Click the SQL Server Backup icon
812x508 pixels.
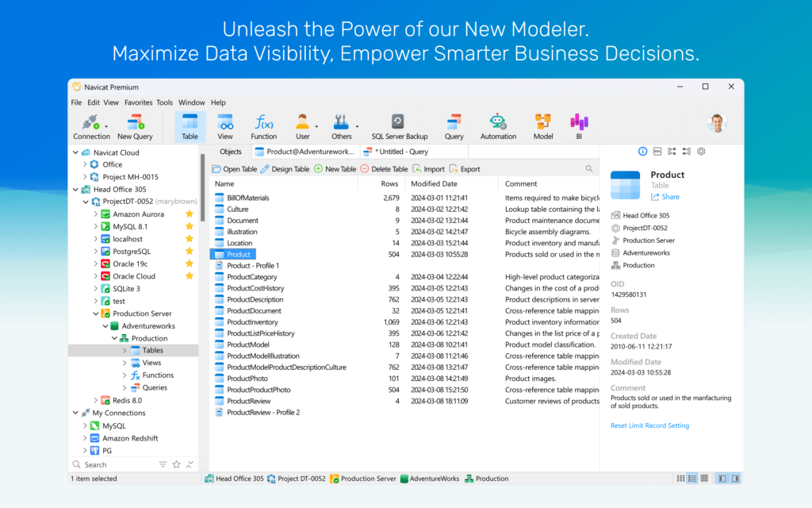[399, 127]
